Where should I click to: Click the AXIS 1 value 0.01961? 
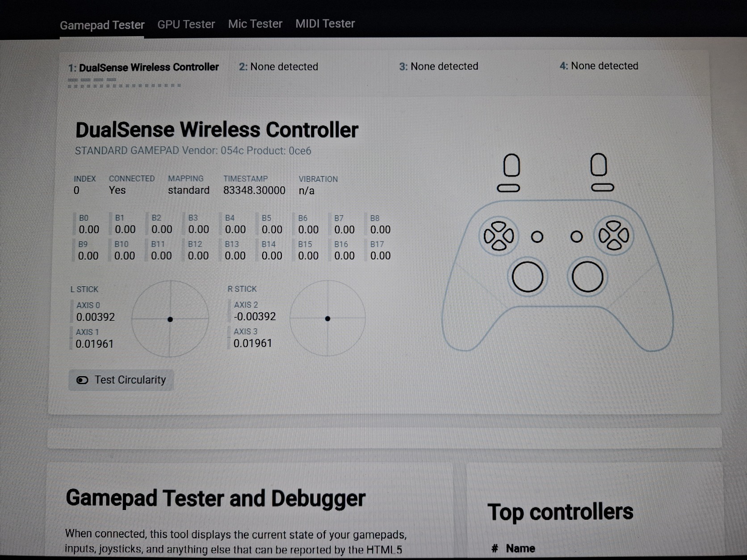point(94,344)
